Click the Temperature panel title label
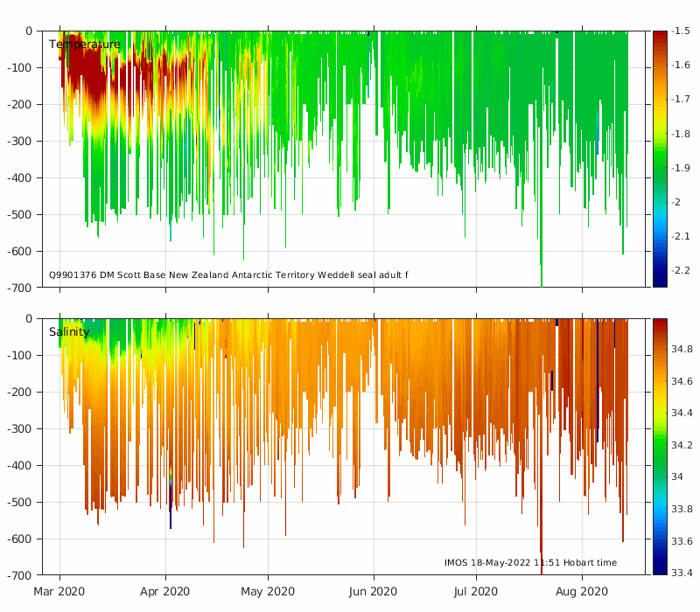700x612 pixels. click(84, 45)
